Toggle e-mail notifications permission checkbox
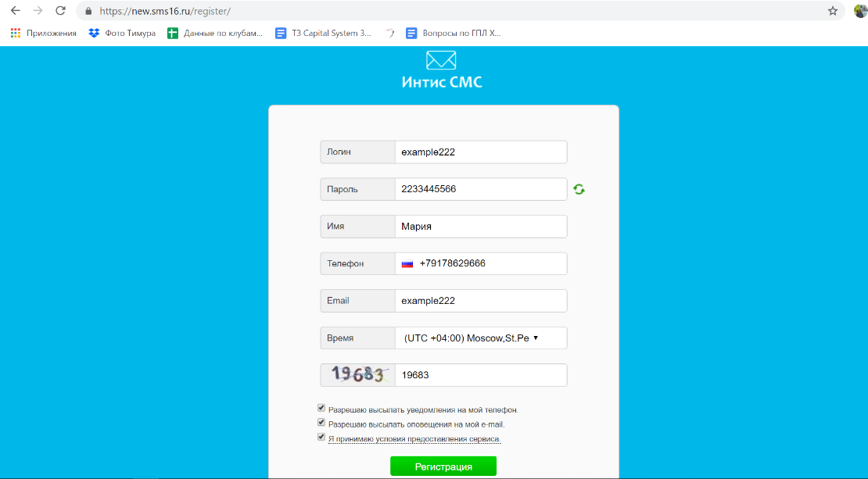Viewport: 868px width, 479px height. coord(321,423)
